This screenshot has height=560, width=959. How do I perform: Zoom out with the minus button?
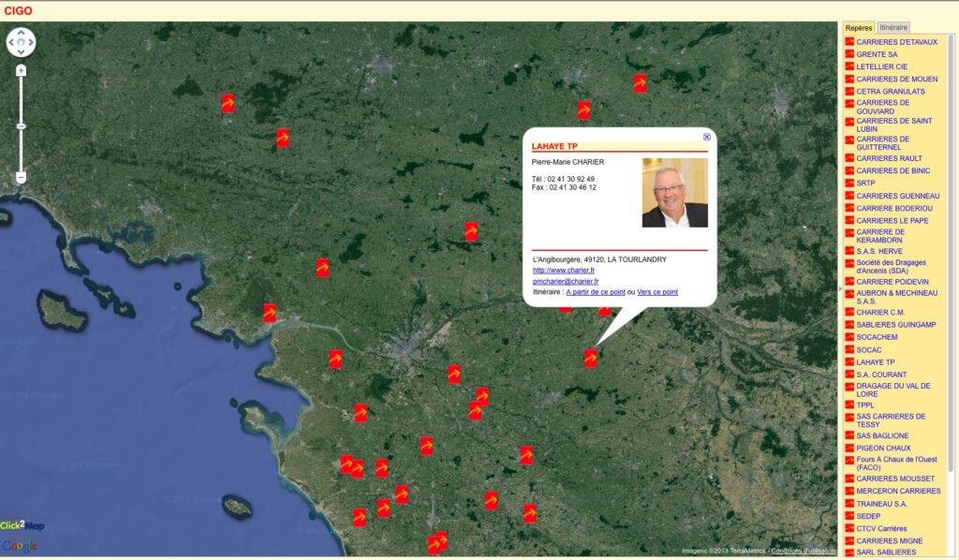[x=21, y=177]
